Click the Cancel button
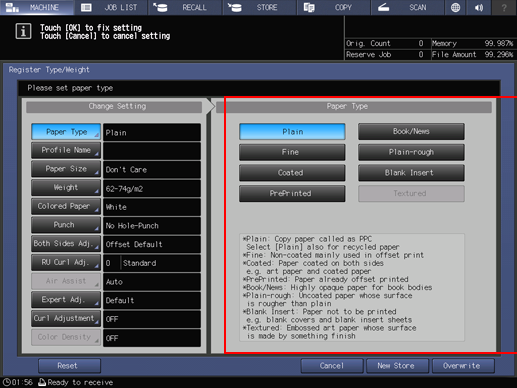Viewport: 517px width, 388px height. [332, 366]
